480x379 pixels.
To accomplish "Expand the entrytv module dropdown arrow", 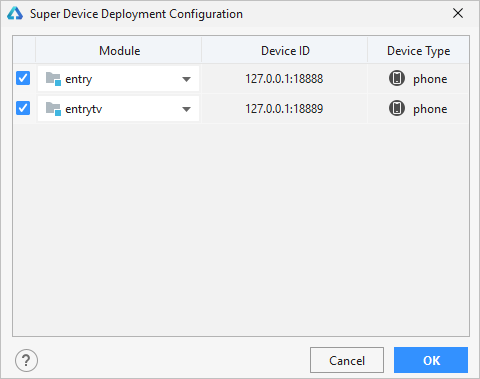I will [186, 109].
